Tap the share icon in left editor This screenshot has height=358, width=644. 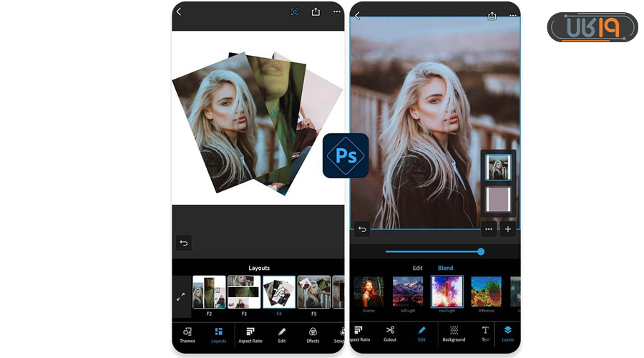pos(316,11)
